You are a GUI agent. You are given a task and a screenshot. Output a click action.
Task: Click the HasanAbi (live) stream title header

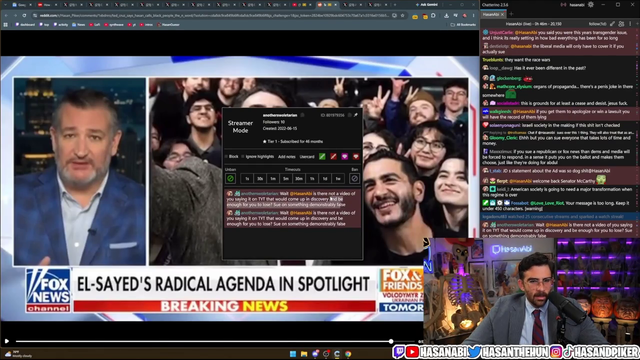[x=533, y=24]
